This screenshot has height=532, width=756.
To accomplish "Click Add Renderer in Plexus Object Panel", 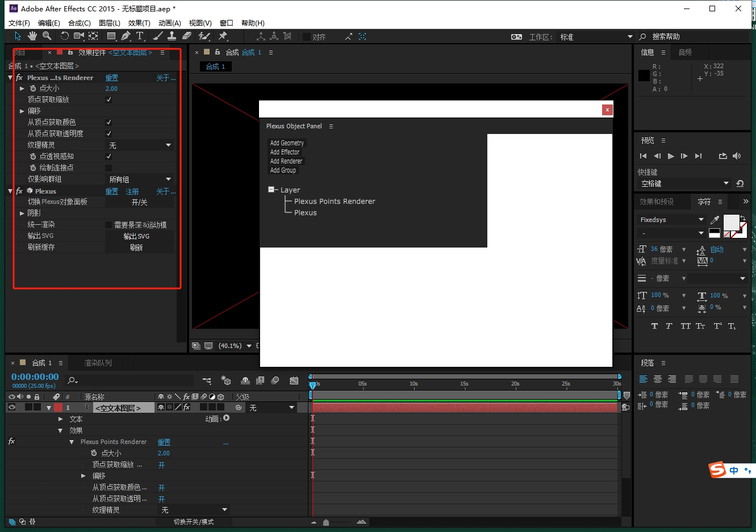I will (286, 161).
